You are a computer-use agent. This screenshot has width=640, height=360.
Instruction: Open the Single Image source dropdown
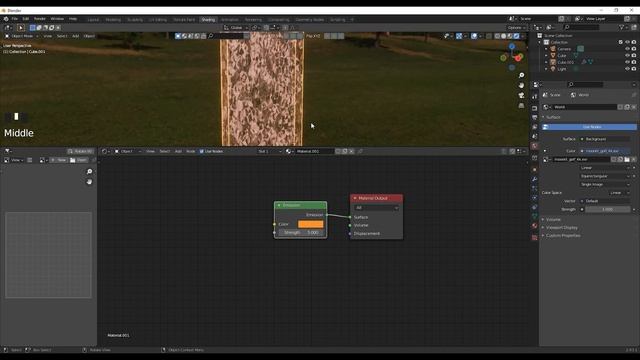605,184
